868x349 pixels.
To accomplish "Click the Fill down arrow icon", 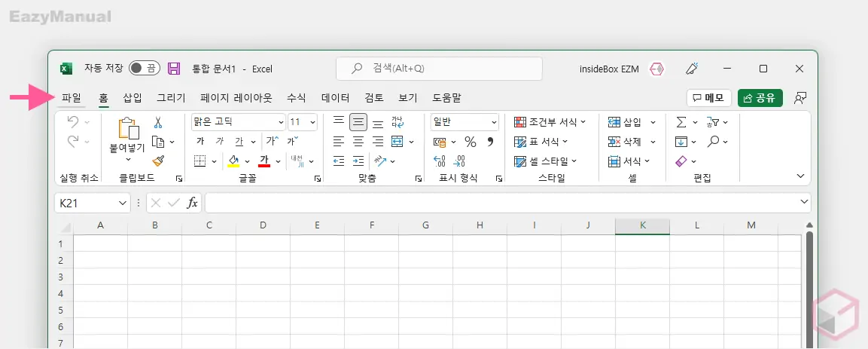I will coord(681,142).
